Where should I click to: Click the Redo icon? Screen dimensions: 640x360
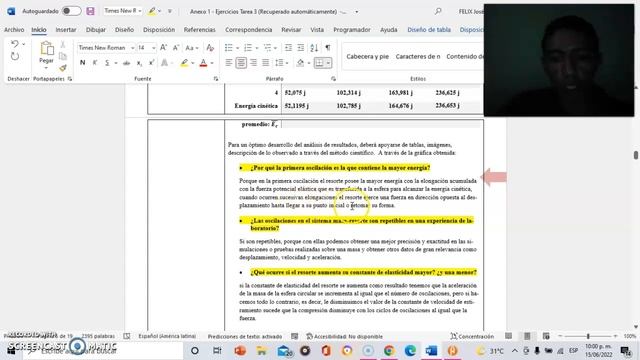[x=15, y=56]
